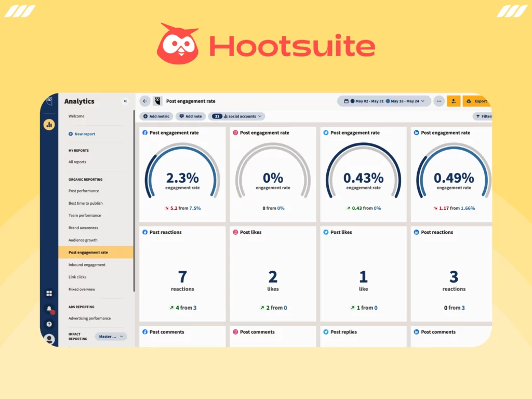Viewport: 532px width, 399px height.
Task: Click the help question mark icon
Action: 48,323
